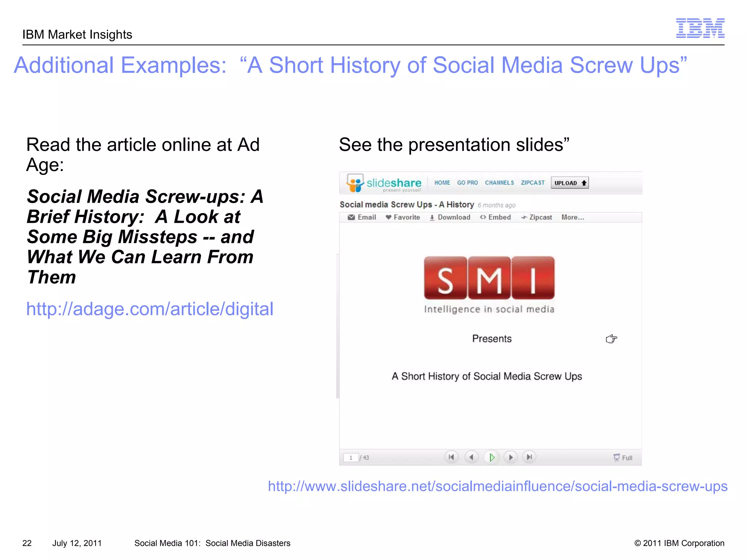This screenshot has height=560, width=747.
Task: Skip to last slide button
Action: tap(529, 457)
